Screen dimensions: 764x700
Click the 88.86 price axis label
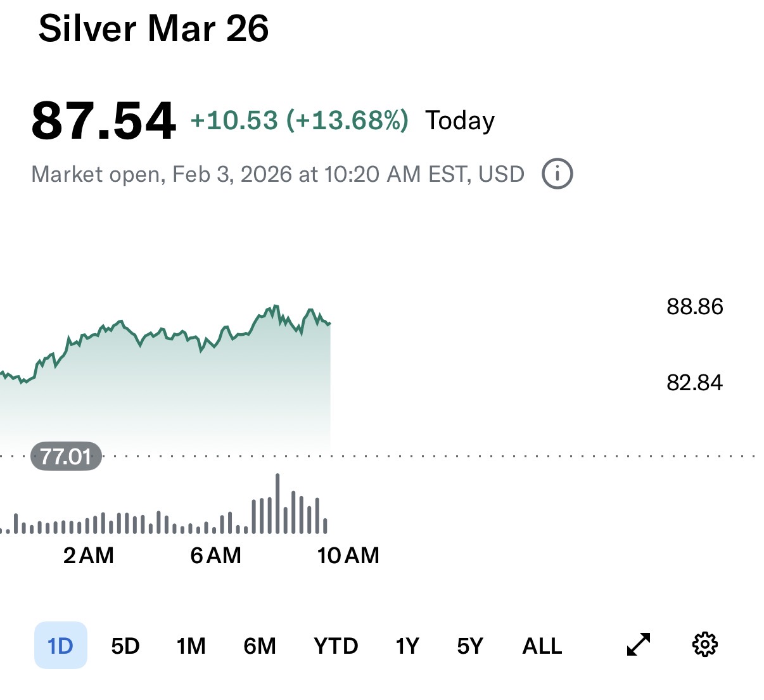(x=694, y=307)
